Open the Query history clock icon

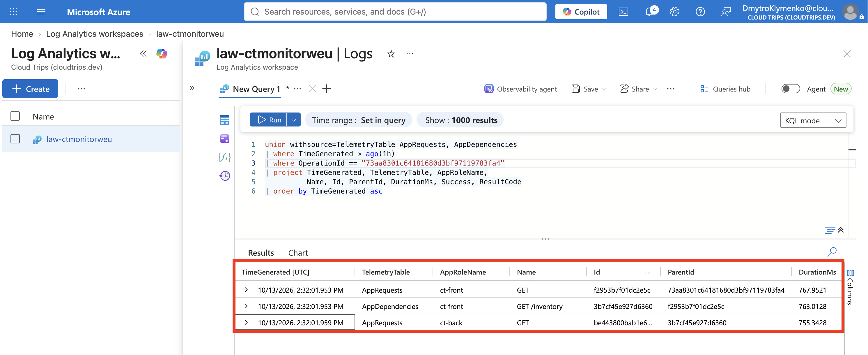pyautogui.click(x=224, y=175)
